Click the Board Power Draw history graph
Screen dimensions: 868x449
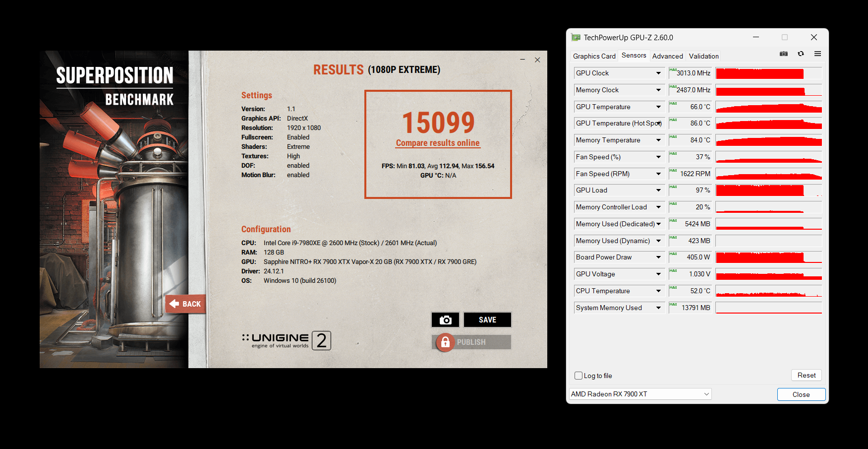coord(769,257)
